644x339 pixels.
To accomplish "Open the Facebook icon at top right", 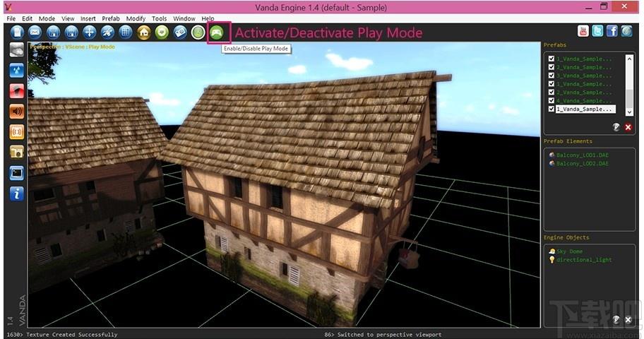I will tap(612, 31).
